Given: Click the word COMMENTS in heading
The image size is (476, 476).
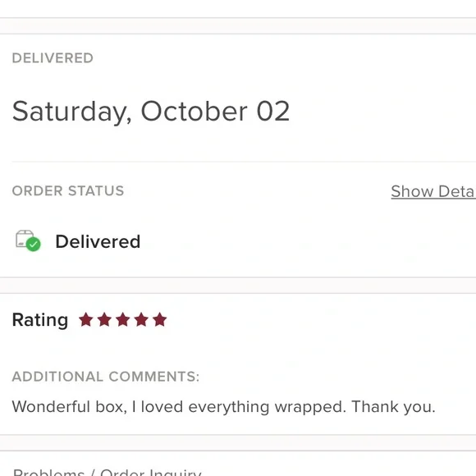Looking at the screenshot, I should click(x=154, y=377).
